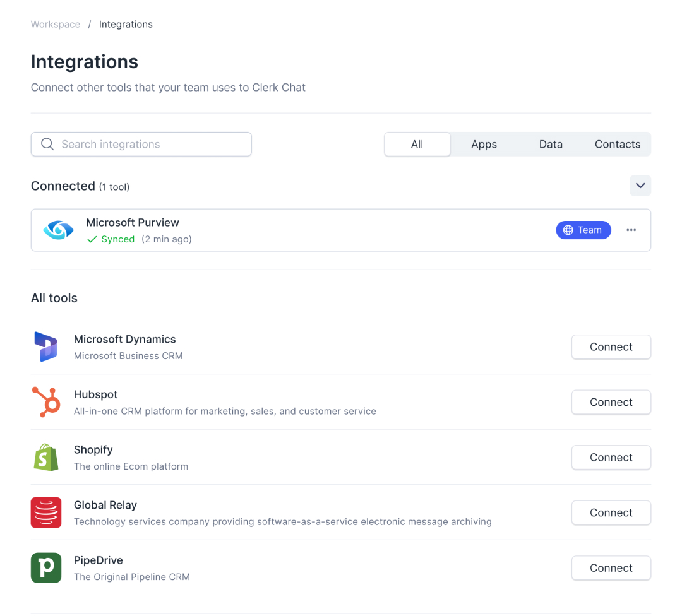Viewport: 682px width, 616px height.
Task: Click the 'Connected' section heading
Action: [63, 186]
